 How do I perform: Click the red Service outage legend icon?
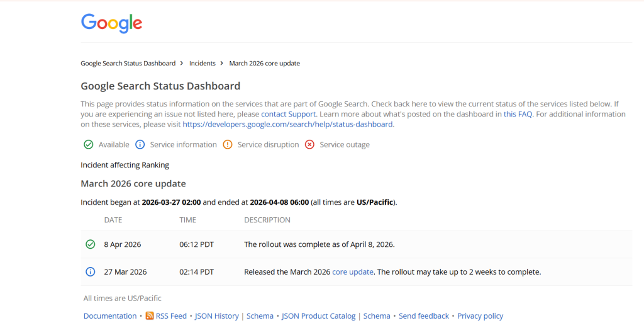309,145
